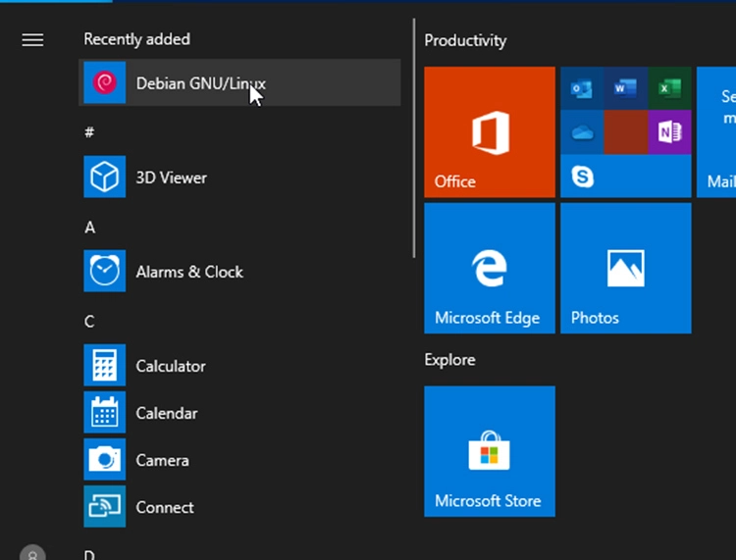736x560 pixels.
Task: Open Outlook in the Office folder tile
Action: coord(582,88)
